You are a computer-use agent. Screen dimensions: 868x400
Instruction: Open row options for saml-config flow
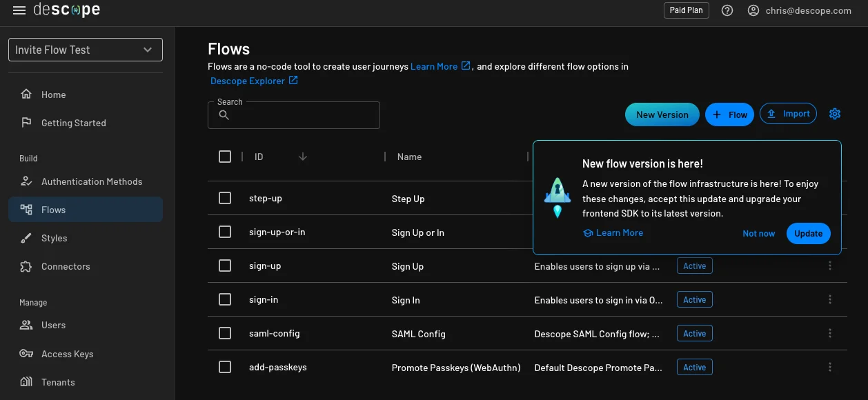[830, 333]
